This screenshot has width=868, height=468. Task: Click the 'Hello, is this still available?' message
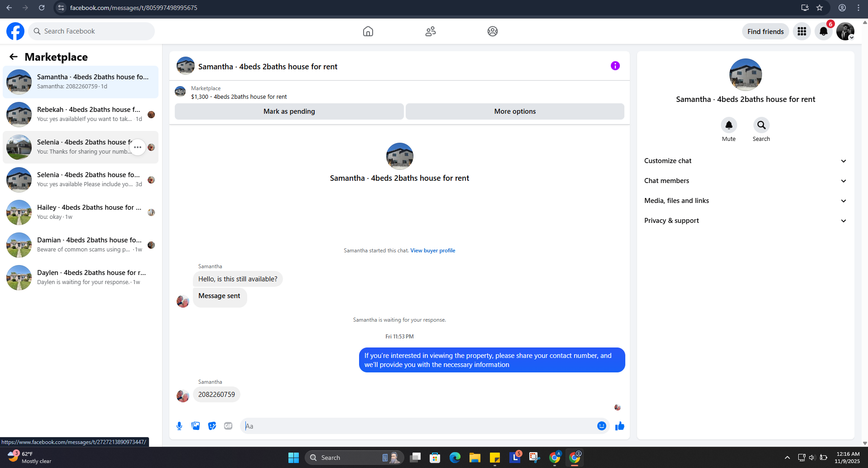(x=238, y=279)
